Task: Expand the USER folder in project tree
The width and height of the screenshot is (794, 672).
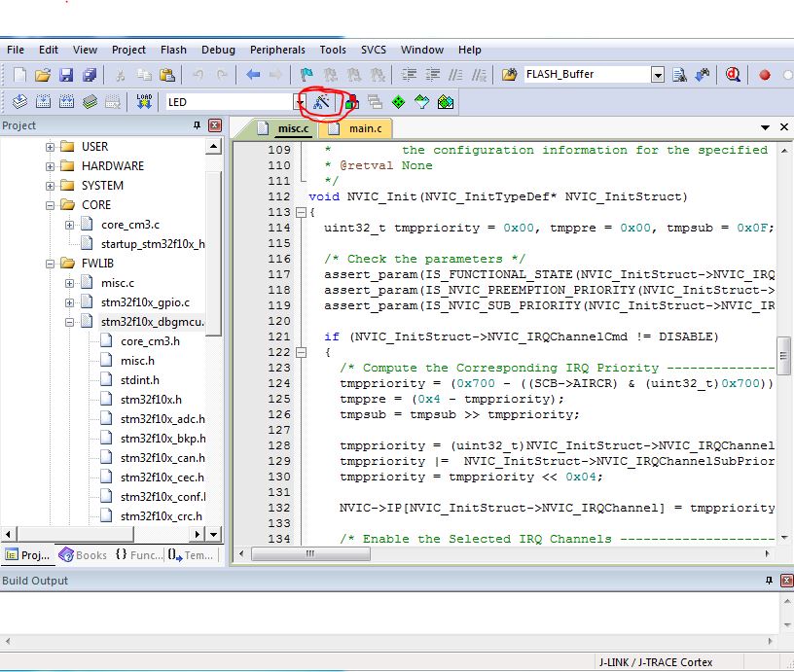Action: pyautogui.click(x=51, y=147)
